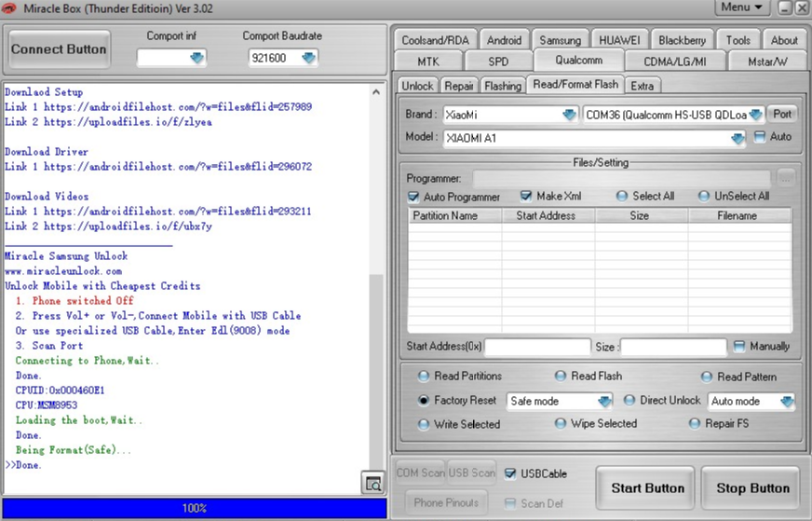Click the Start Address column header
The width and height of the screenshot is (812, 521).
point(548,215)
